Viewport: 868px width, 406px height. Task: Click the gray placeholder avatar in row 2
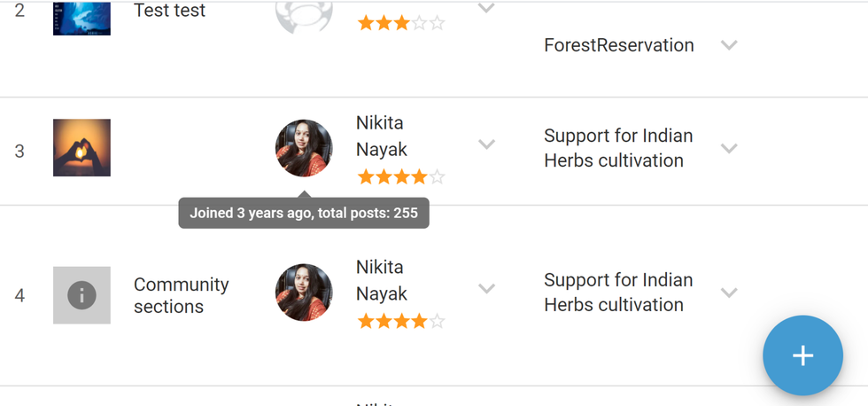[x=304, y=16]
